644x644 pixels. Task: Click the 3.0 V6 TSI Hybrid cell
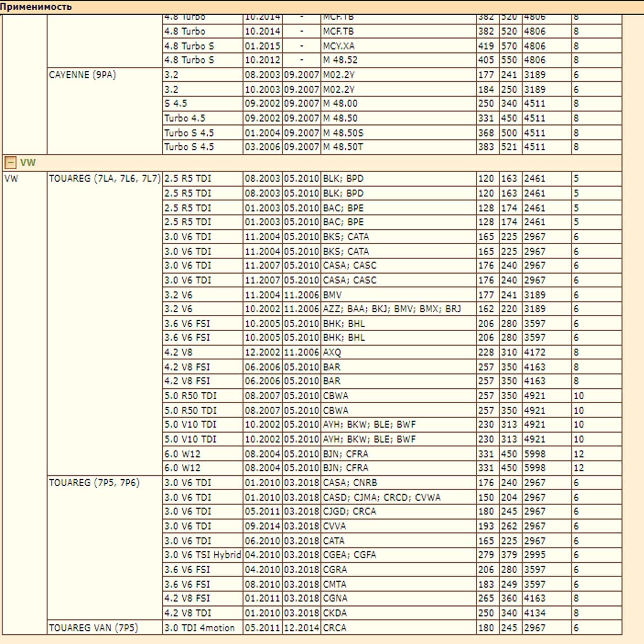(x=202, y=555)
